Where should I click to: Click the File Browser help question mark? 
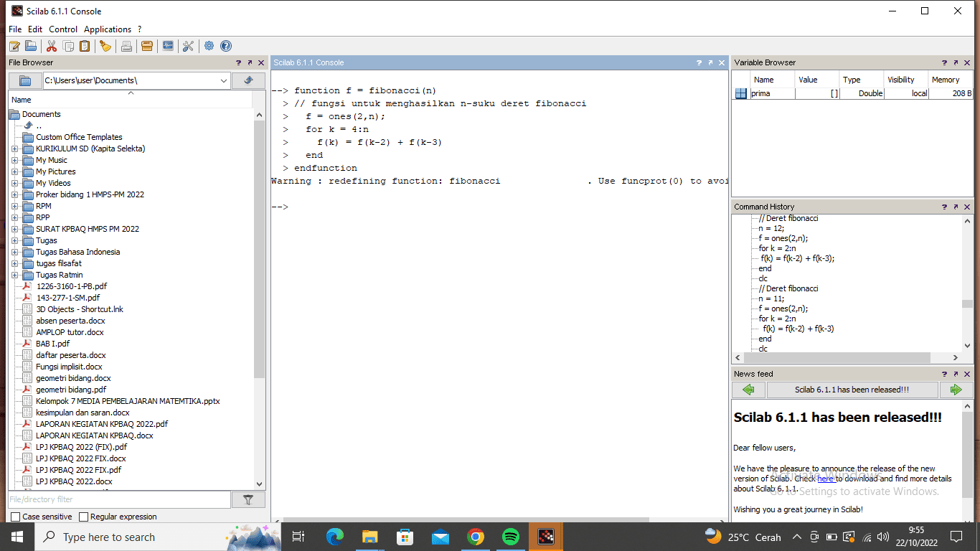pos(238,63)
